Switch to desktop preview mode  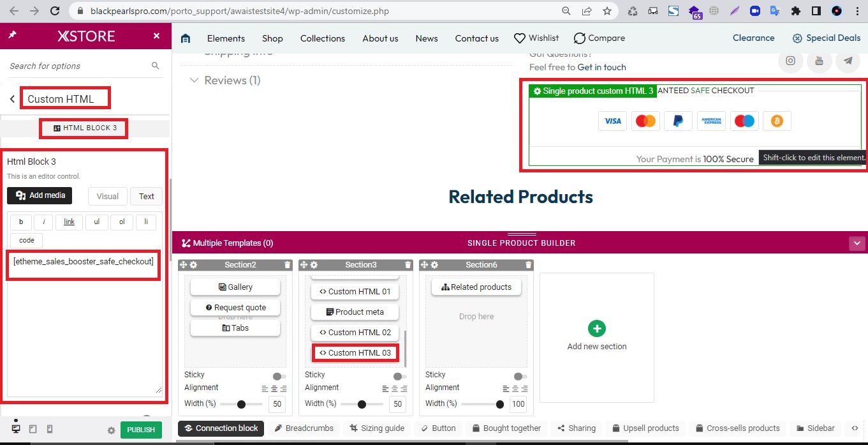[x=16, y=429]
